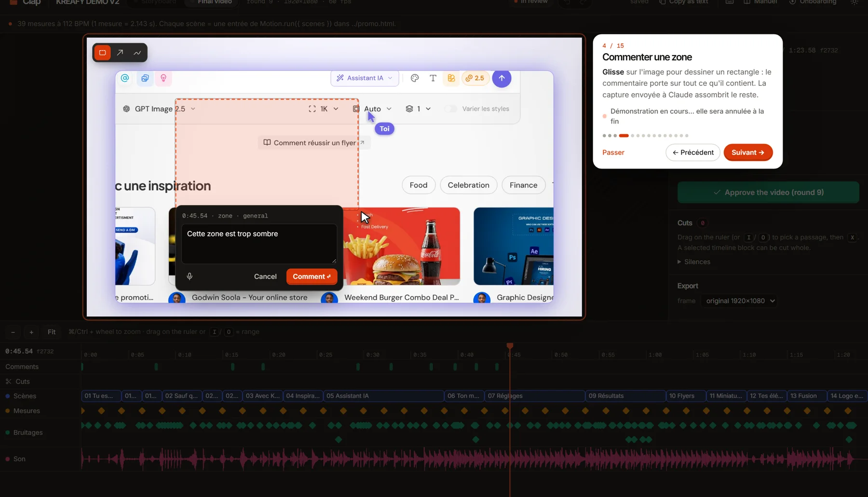This screenshot has height=497, width=868.
Task: Open the 1K resolution dropdown
Action: click(x=324, y=109)
